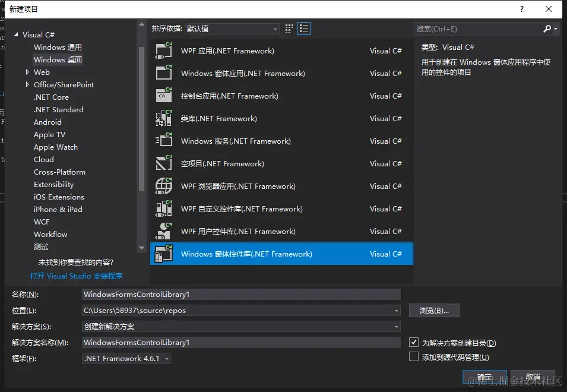Select WCF category

(x=42, y=222)
